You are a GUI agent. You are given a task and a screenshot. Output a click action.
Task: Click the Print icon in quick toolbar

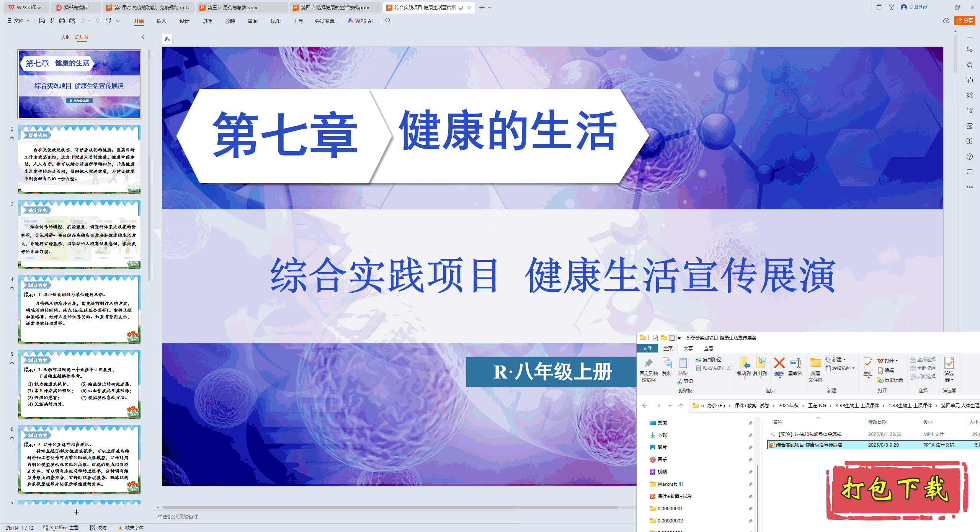62,21
